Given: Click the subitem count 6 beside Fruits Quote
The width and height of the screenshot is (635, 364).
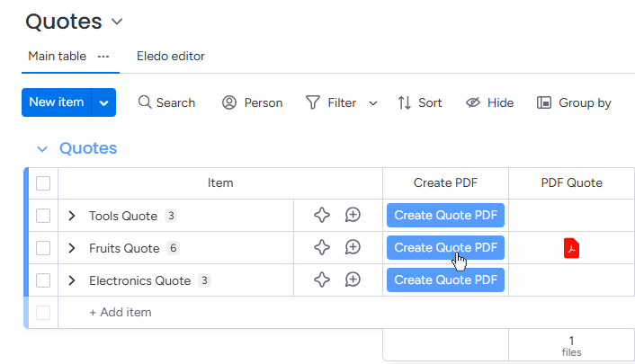Looking at the screenshot, I should [173, 248].
